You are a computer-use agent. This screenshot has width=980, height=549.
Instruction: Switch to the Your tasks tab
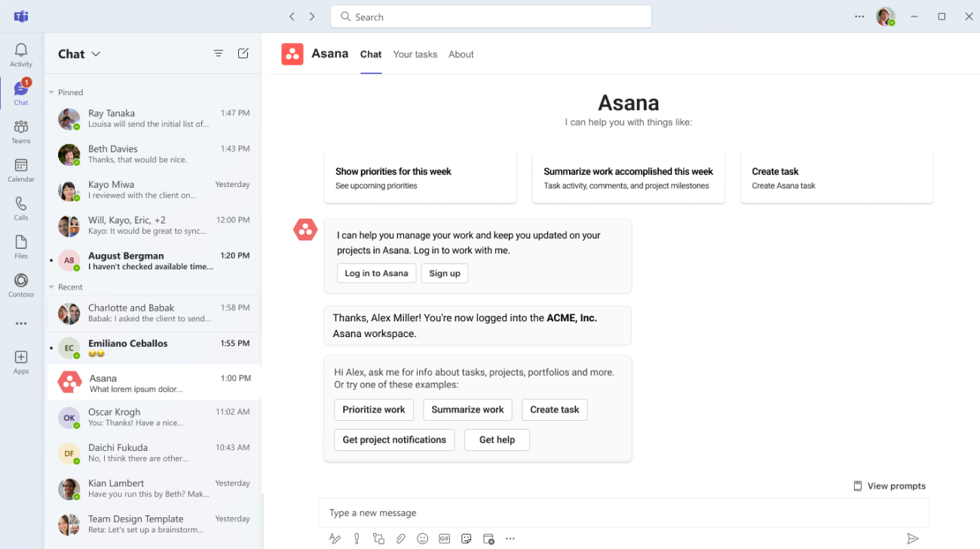tap(415, 54)
